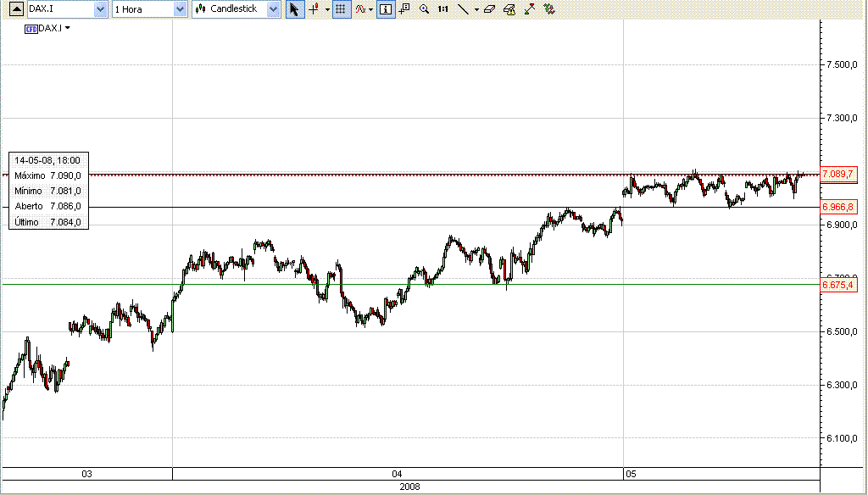Click the red-green arrows trade icon

[549, 8]
